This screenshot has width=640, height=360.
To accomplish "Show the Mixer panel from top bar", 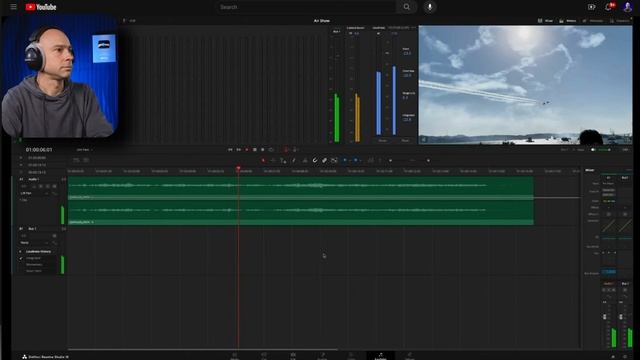I will coord(545,20).
